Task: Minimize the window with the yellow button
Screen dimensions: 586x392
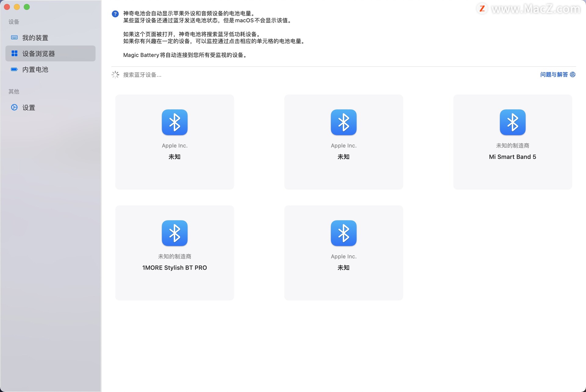Action: 17,7
